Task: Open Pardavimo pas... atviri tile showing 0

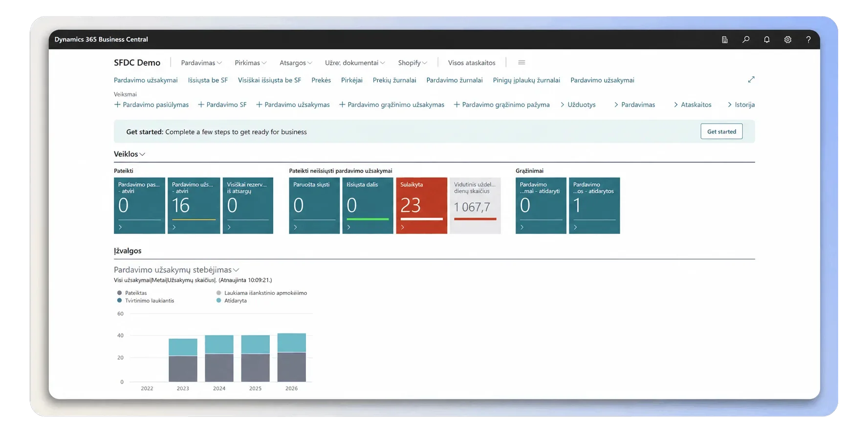Action: point(139,205)
